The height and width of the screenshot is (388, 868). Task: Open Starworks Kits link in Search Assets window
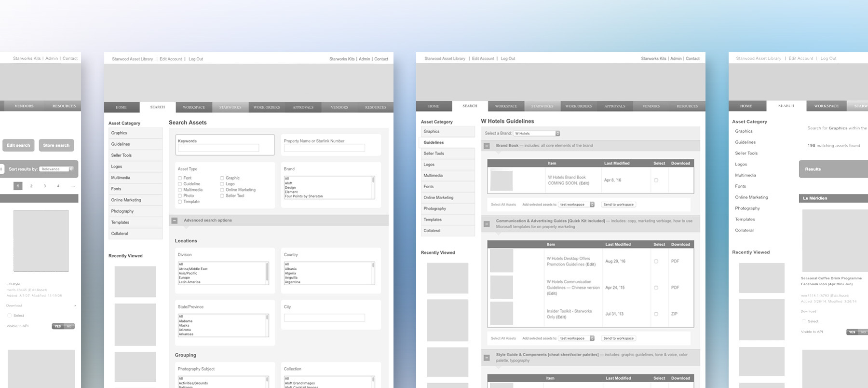tap(342, 59)
